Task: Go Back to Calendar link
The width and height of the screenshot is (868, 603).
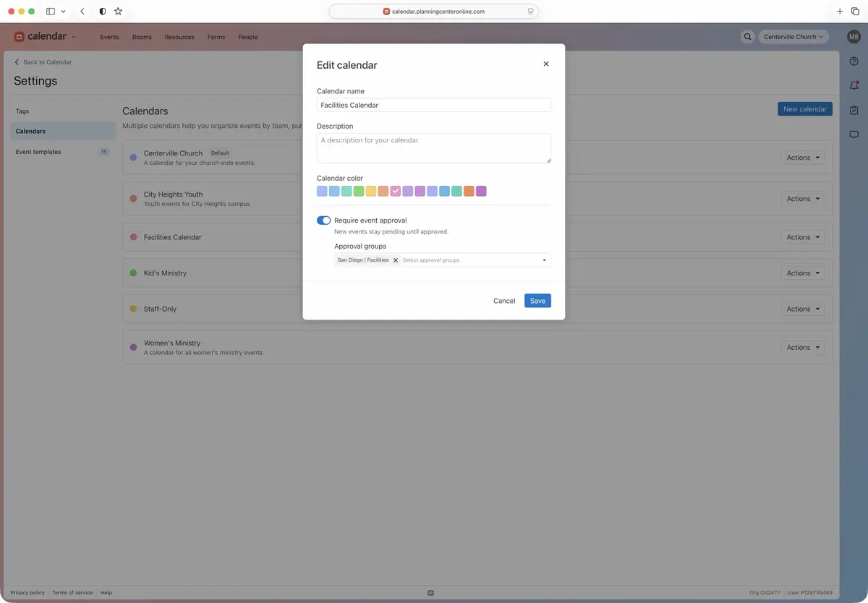Action: coord(43,62)
